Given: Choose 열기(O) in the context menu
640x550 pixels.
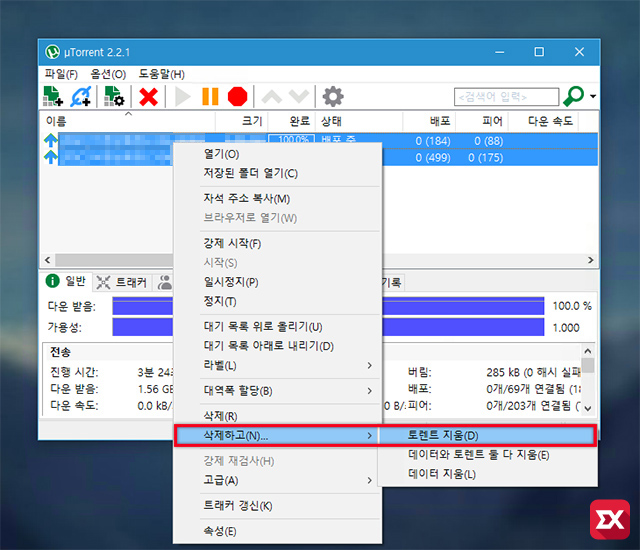Looking at the screenshot, I should tap(278, 154).
